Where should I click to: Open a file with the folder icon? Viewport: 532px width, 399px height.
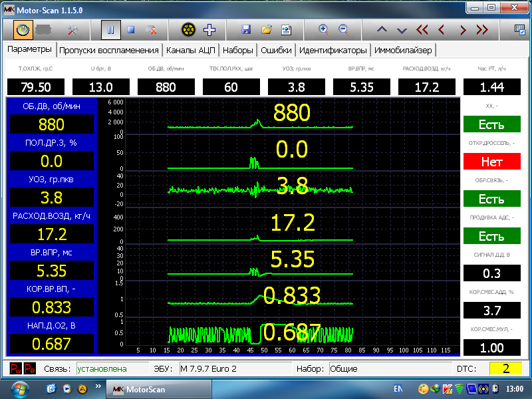tap(267, 30)
